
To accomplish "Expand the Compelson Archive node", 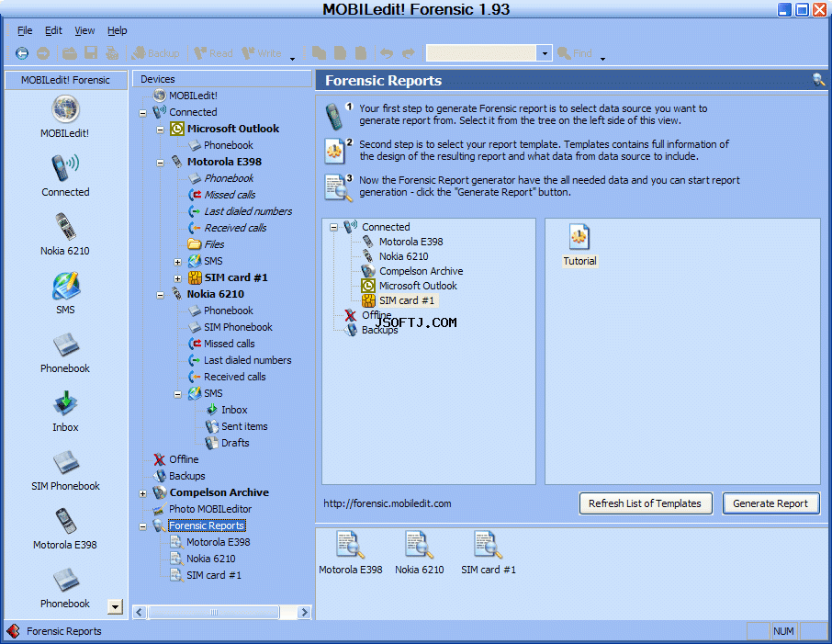I will (x=142, y=493).
